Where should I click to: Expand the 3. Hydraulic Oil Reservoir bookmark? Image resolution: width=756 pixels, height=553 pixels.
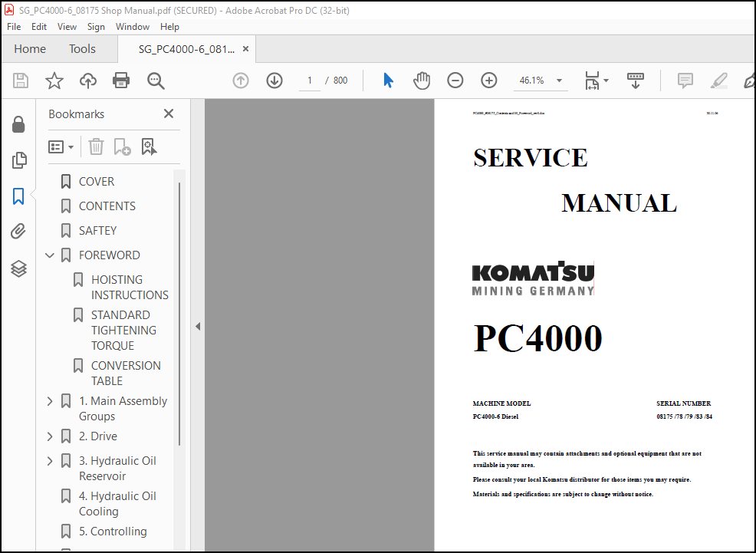click(50, 461)
